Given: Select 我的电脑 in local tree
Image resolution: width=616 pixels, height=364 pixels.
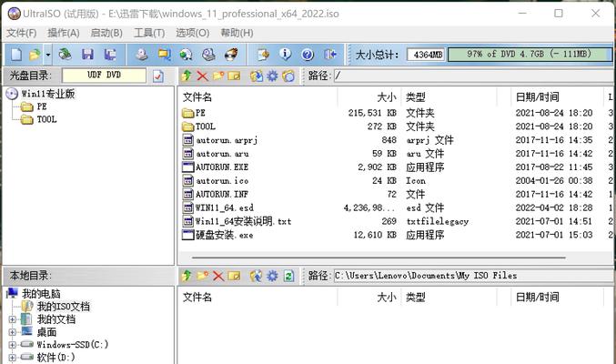Looking at the screenshot, I should tap(41, 294).
